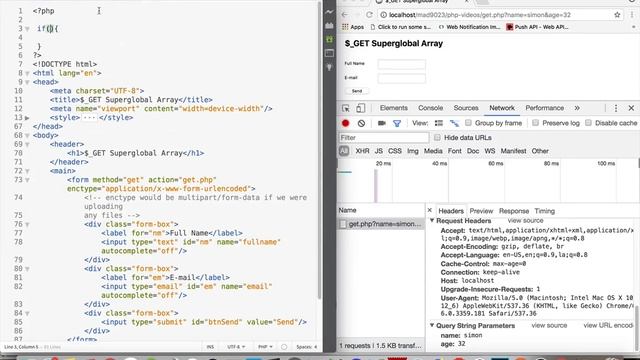
Task: Switch to the Elements tab
Action: [393, 108]
